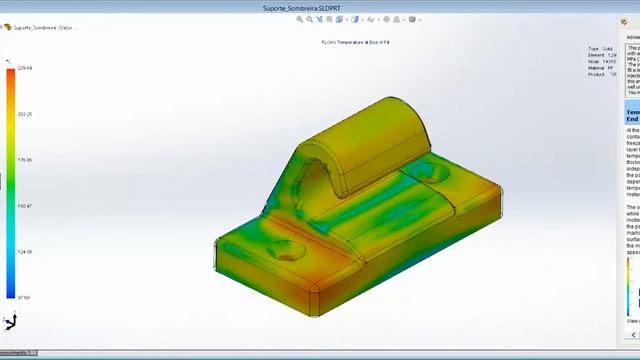Click the 'Element' count info line
640x360 pixels.
point(602,55)
